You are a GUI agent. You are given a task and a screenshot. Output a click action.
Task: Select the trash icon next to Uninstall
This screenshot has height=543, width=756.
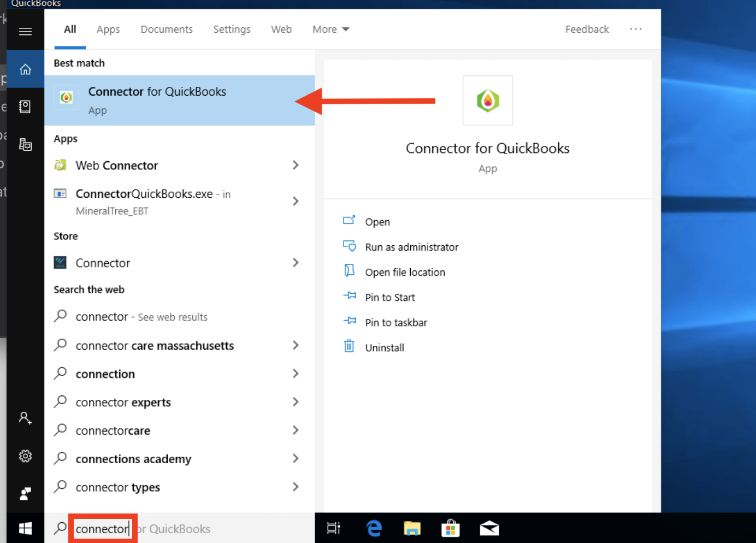(349, 346)
